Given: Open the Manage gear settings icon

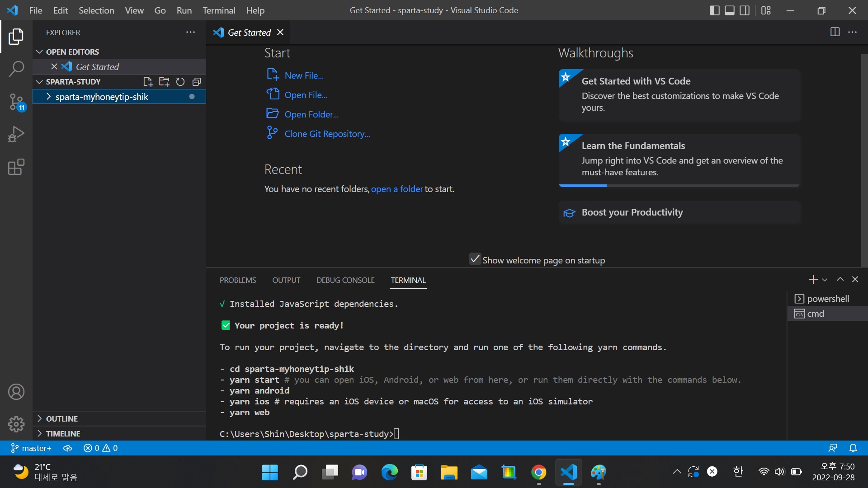Looking at the screenshot, I should pyautogui.click(x=16, y=424).
